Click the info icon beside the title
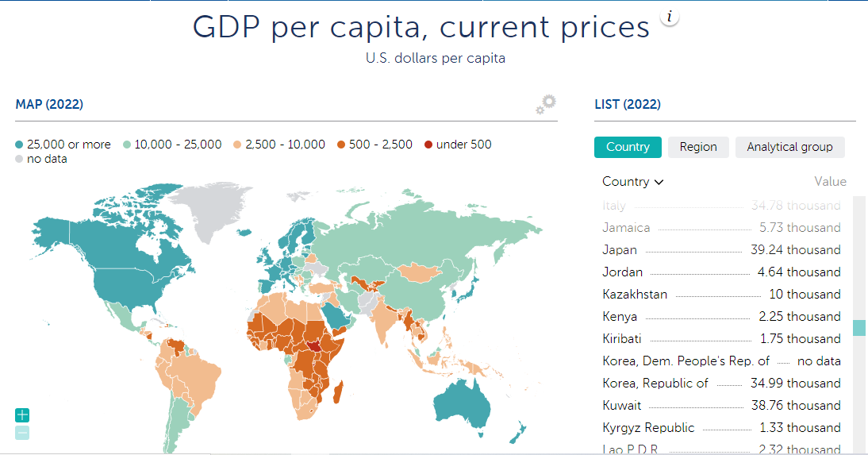Screen dimensions: 868x455 (670, 17)
